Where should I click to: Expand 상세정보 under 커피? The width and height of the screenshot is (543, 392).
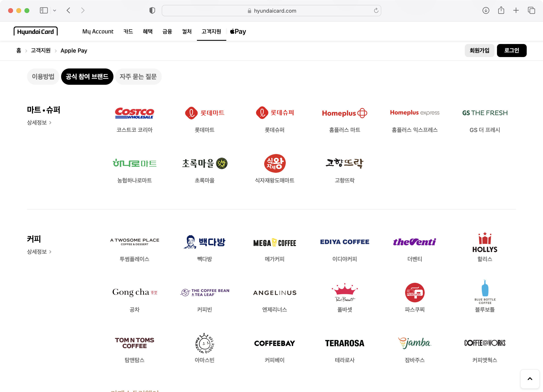(x=39, y=252)
